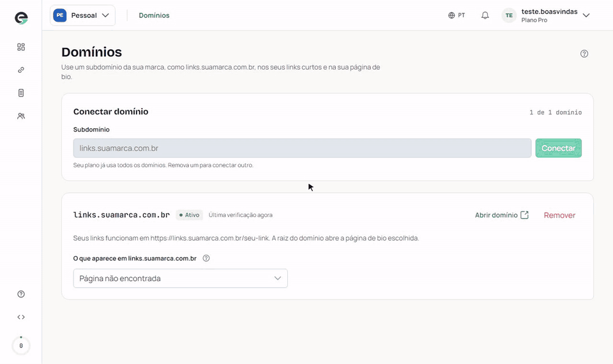Screen dimensions: 613x364
Task: Click the Conectar button
Action: tap(558, 148)
